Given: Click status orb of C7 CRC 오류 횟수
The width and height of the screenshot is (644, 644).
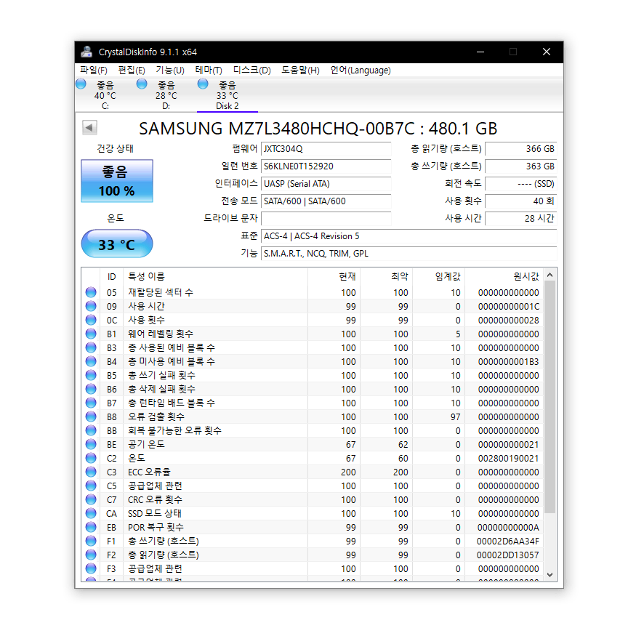Looking at the screenshot, I should point(91,499).
